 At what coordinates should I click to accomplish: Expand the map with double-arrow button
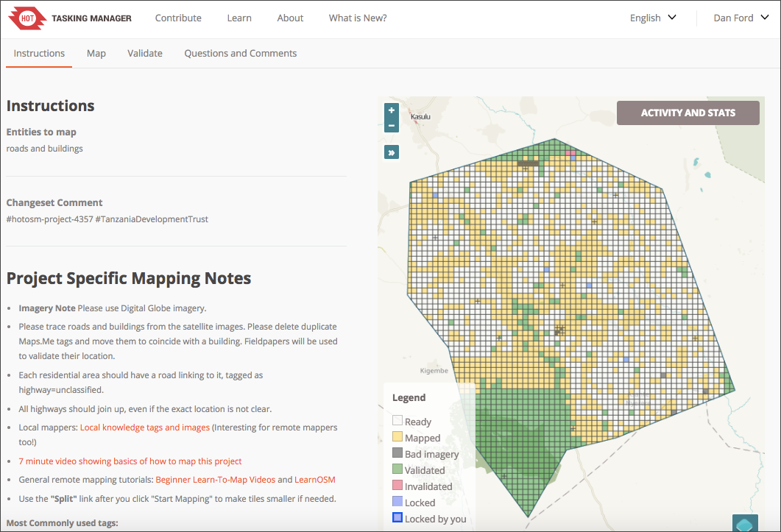[391, 152]
